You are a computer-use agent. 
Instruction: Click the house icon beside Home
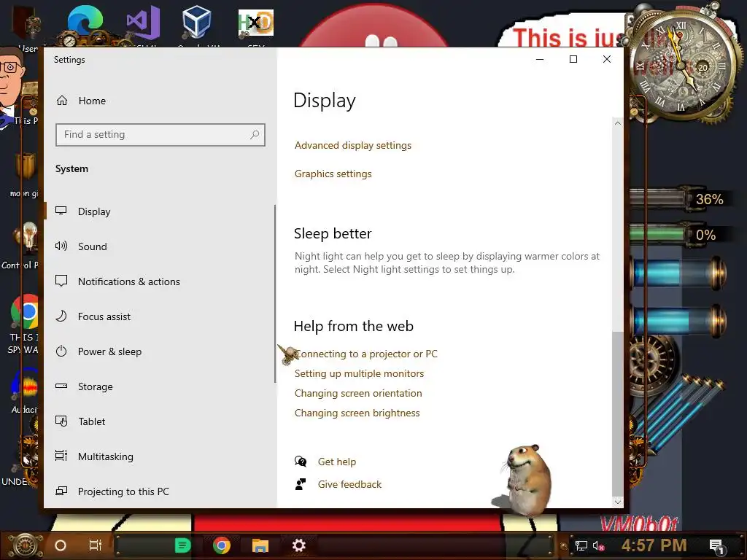pos(62,101)
